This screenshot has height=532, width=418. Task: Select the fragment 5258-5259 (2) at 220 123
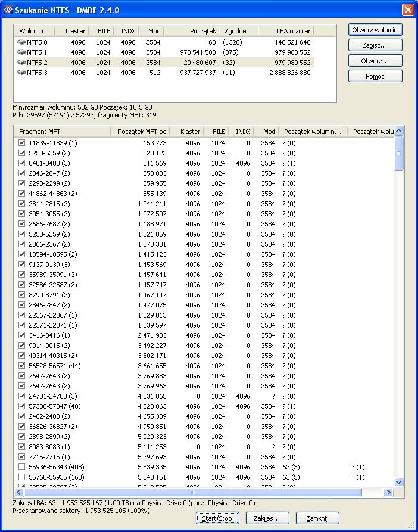pyautogui.click(x=204, y=153)
